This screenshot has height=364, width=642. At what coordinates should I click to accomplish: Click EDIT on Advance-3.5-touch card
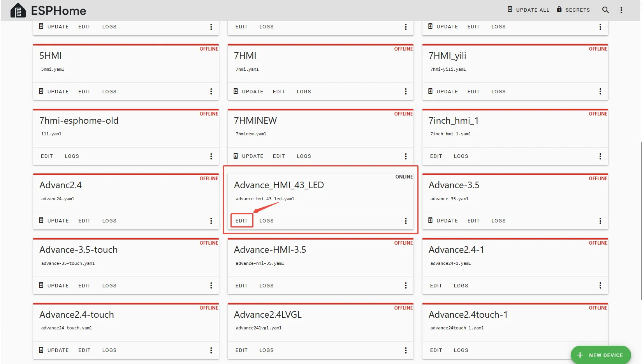[84, 285]
